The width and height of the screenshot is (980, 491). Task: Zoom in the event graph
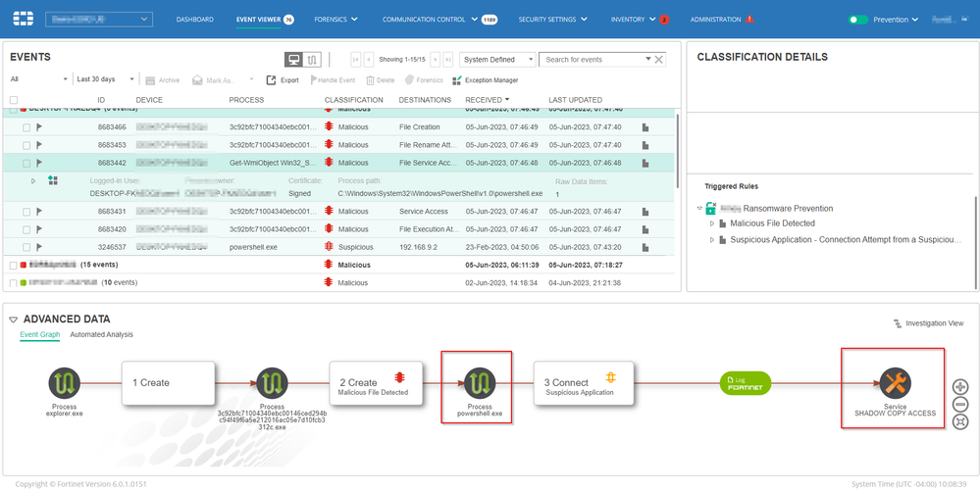point(960,387)
